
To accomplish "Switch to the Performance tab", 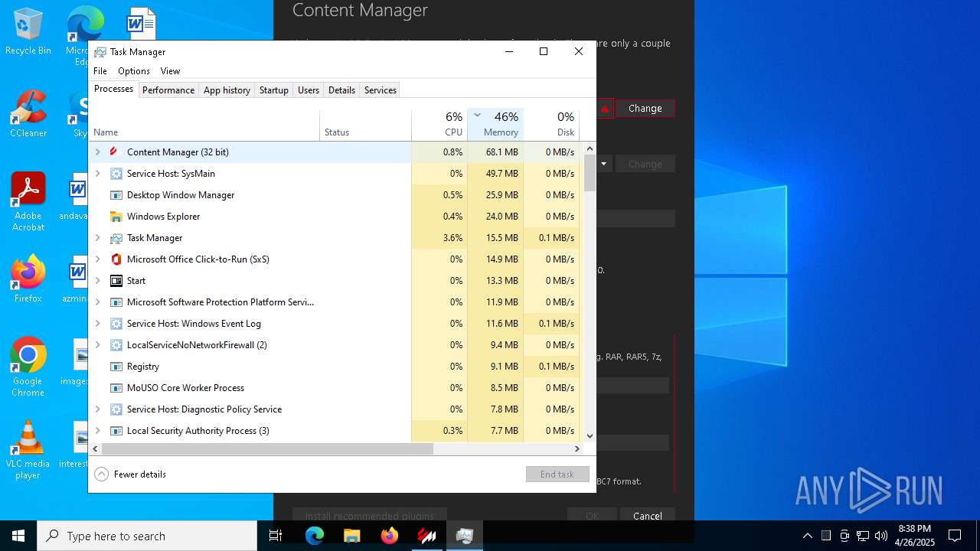I will coord(168,90).
